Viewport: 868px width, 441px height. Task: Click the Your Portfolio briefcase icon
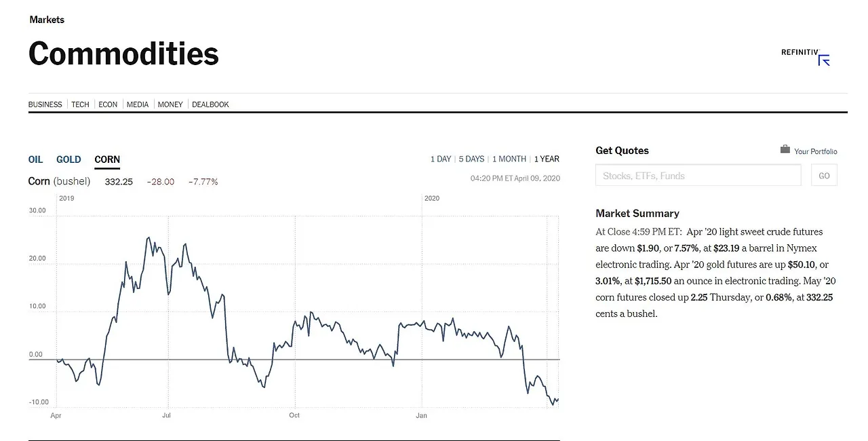pyautogui.click(x=785, y=149)
